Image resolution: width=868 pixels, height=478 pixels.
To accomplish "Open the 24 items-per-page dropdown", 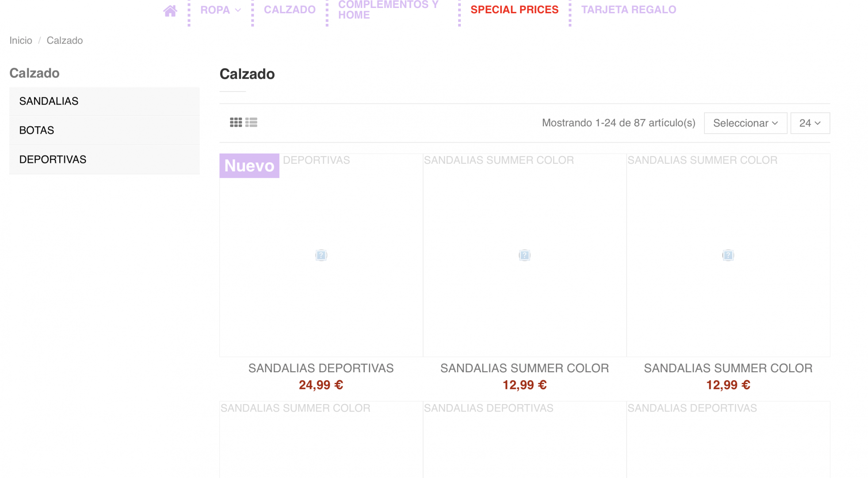I will (810, 123).
